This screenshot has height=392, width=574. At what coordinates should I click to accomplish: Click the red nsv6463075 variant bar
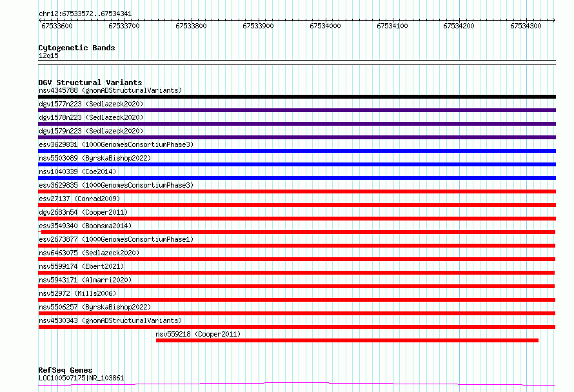click(297, 259)
